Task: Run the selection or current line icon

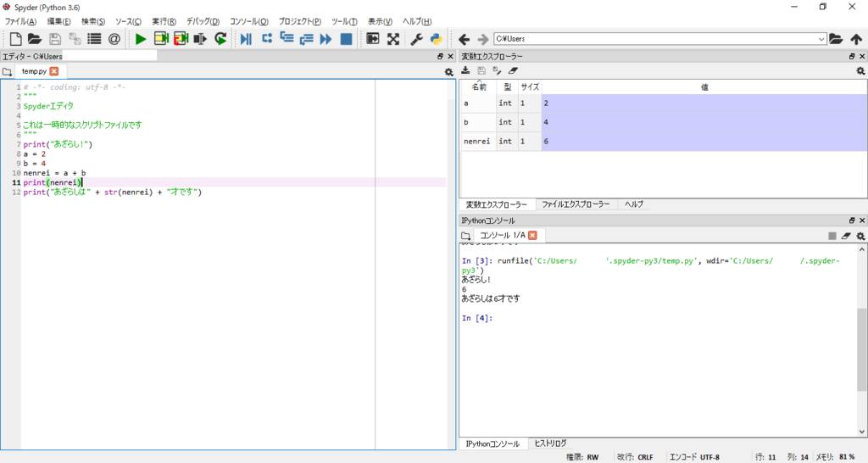Action: [200, 39]
